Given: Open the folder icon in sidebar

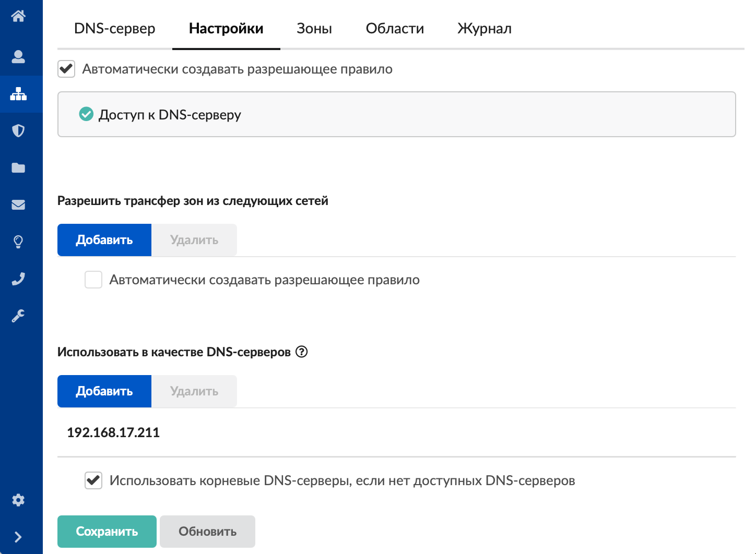Looking at the screenshot, I should pyautogui.click(x=18, y=167).
